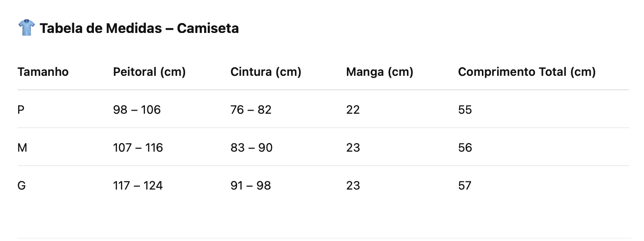The image size is (644, 241).
Task: Click the Cintura (cm) column header
Action: (x=266, y=72)
